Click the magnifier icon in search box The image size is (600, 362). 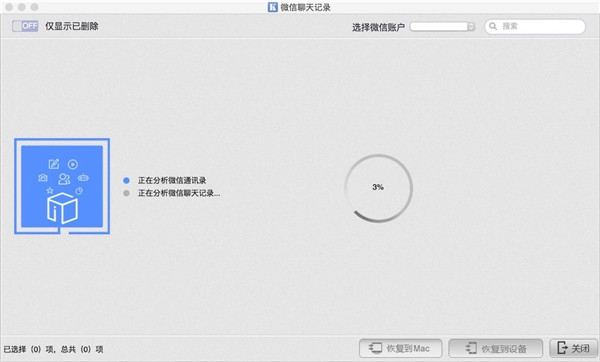pos(493,26)
